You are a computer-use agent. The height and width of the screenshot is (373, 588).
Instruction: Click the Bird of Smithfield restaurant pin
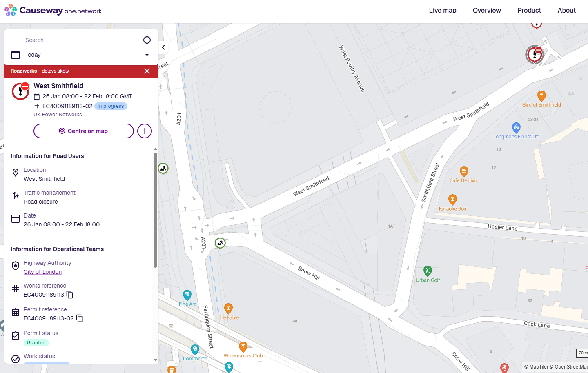(x=541, y=96)
